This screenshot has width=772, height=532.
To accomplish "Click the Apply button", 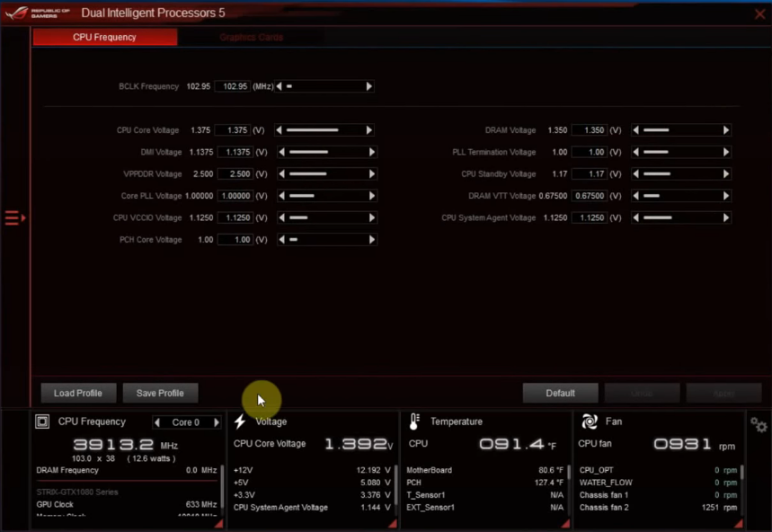I will coord(723,393).
